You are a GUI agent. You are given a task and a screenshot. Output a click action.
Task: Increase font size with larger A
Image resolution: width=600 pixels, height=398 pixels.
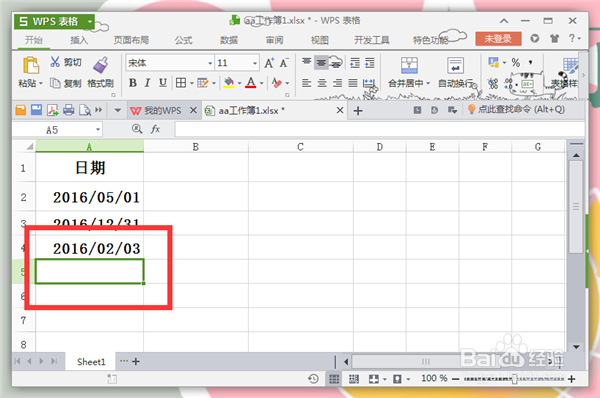point(269,63)
